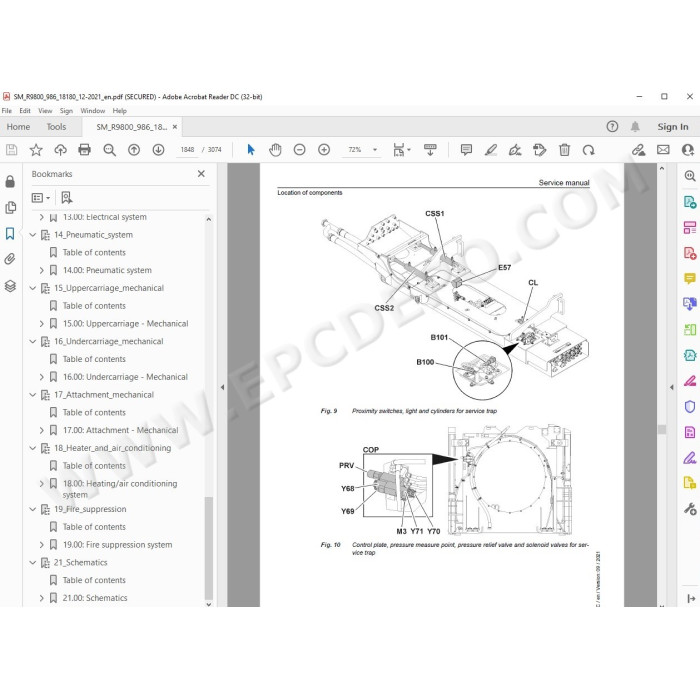Open the find text magnifier
The height and width of the screenshot is (700, 700).
(x=109, y=150)
